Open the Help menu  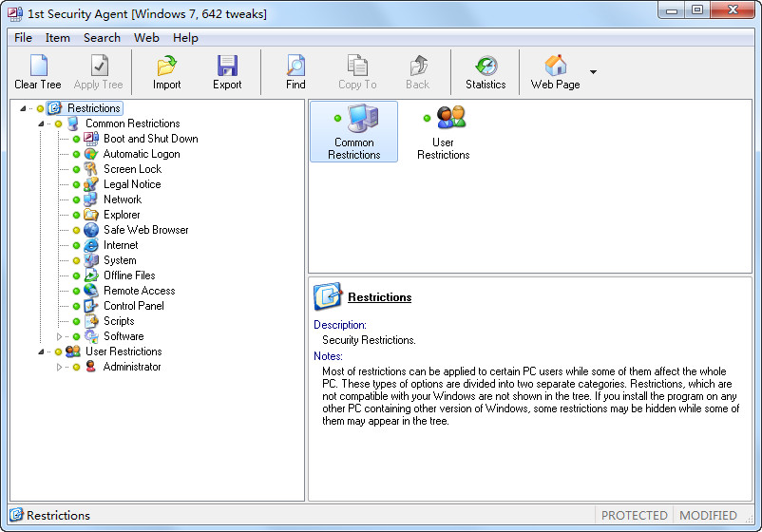185,38
